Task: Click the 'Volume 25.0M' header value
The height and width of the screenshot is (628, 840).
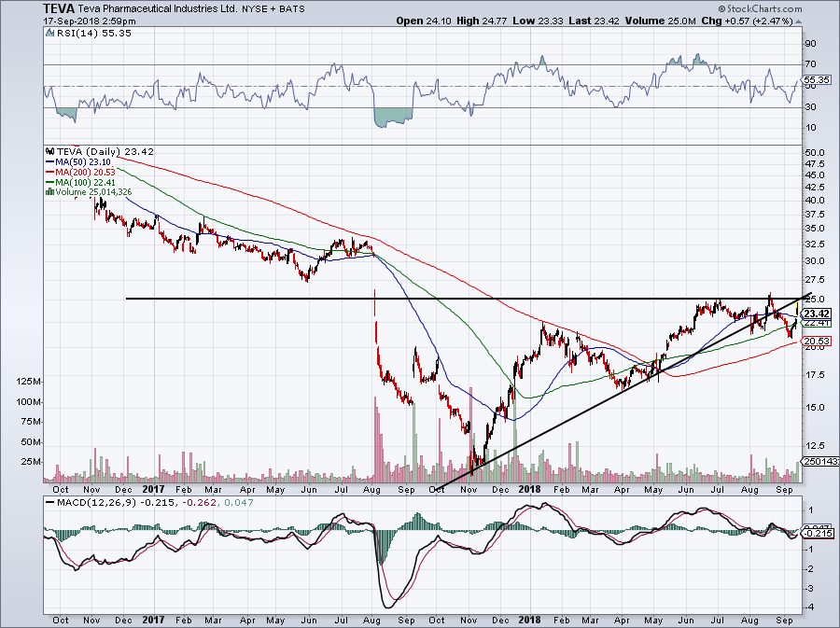Action: [660, 21]
